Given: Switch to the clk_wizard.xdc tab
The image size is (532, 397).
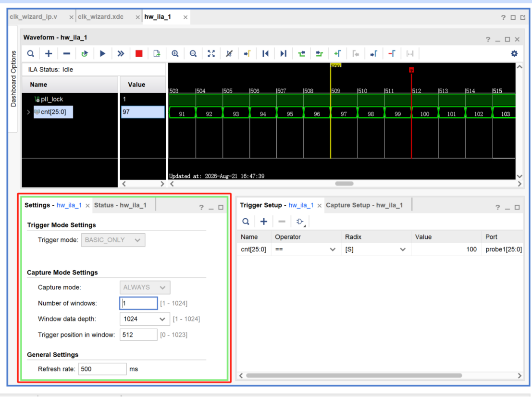Looking at the screenshot, I should [101, 17].
